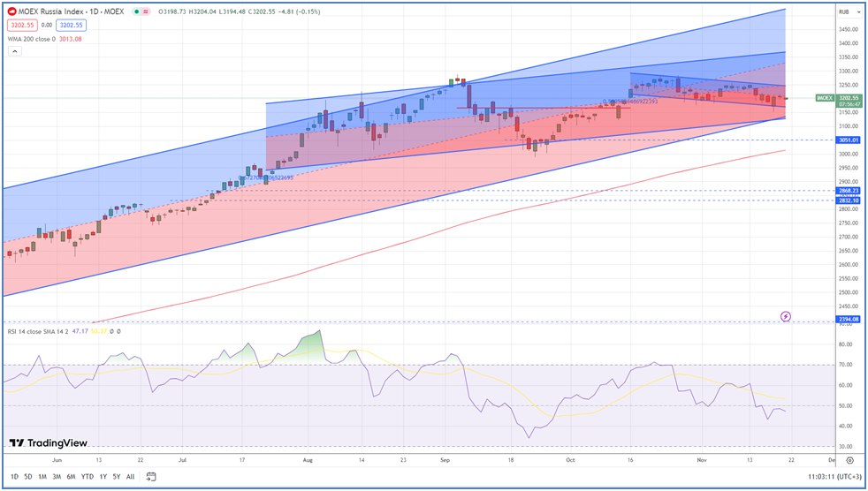868x491 pixels.
Task: Click the blue 3202.55 buy price box
Action: (71, 25)
